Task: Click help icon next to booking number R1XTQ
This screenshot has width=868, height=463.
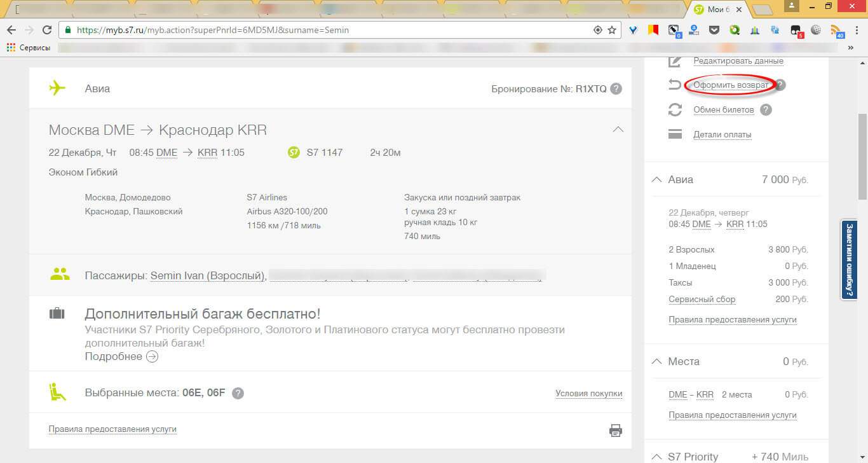Action: tap(616, 89)
